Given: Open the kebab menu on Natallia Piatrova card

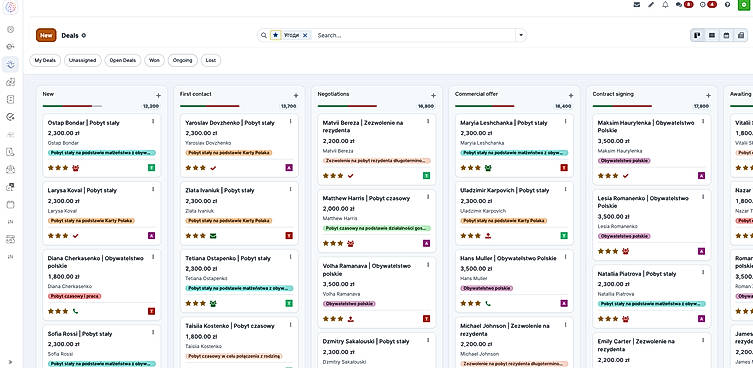Looking at the screenshot, I should (703, 272).
